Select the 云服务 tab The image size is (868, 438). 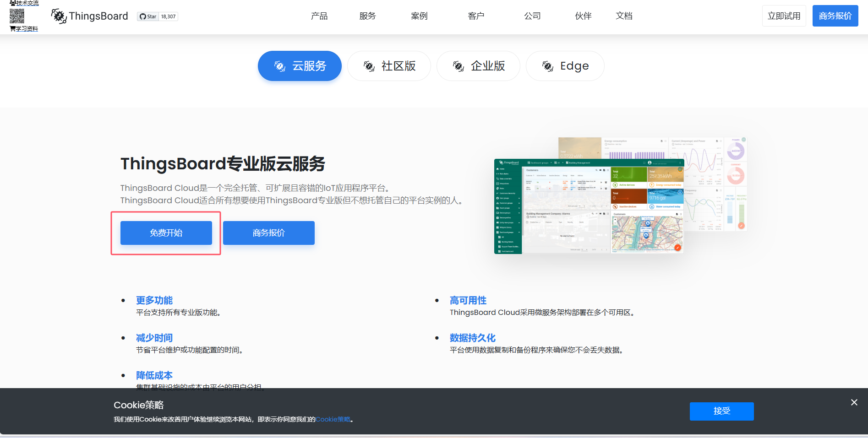tap(300, 66)
